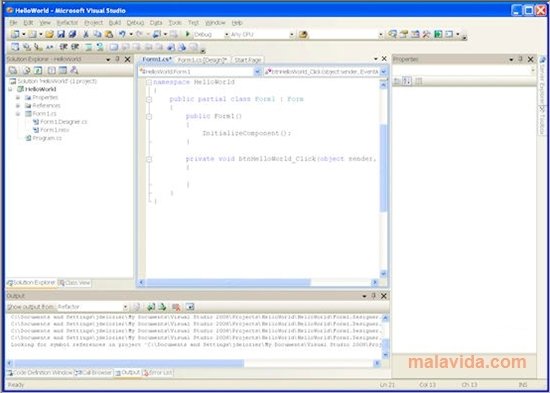This screenshot has height=393, width=550.
Task: Select Program.cs in Solution Explorer
Action: [47, 138]
